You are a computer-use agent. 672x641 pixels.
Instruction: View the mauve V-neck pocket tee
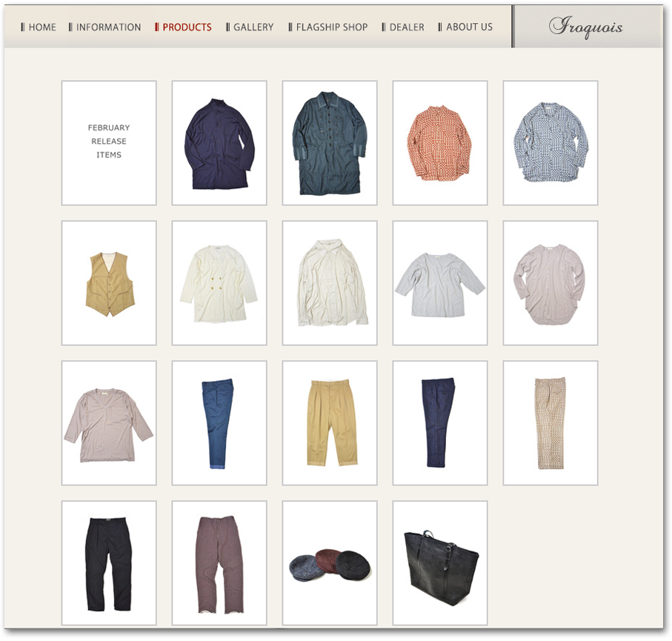coord(109,423)
